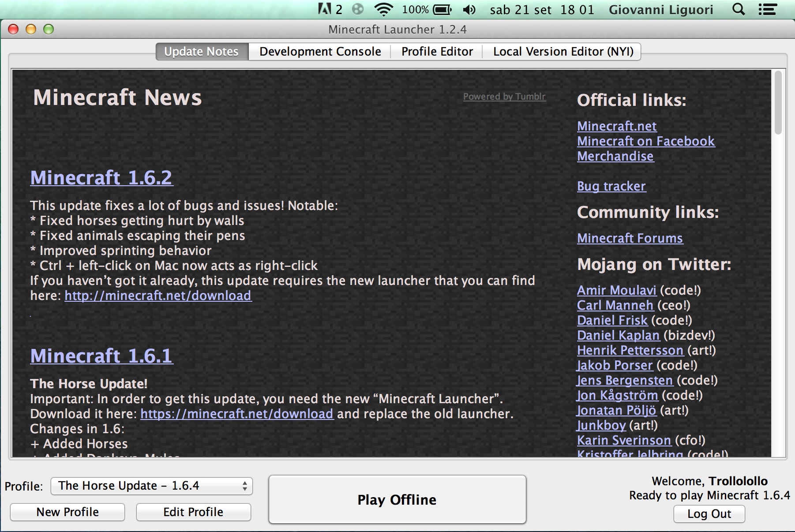Open Notification Center list icon
This screenshot has width=795, height=532.
click(x=767, y=9)
